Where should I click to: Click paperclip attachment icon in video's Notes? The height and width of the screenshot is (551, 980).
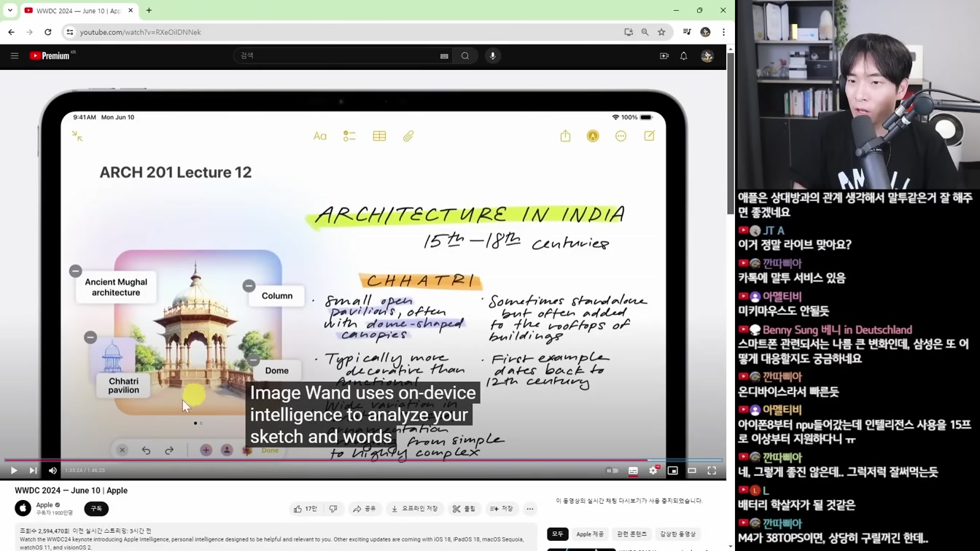(408, 136)
